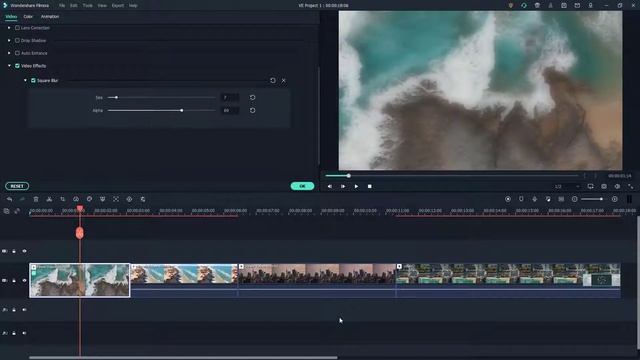Click the link icon left of timeline ruler
The width and height of the screenshot is (640, 360).
[17, 211]
